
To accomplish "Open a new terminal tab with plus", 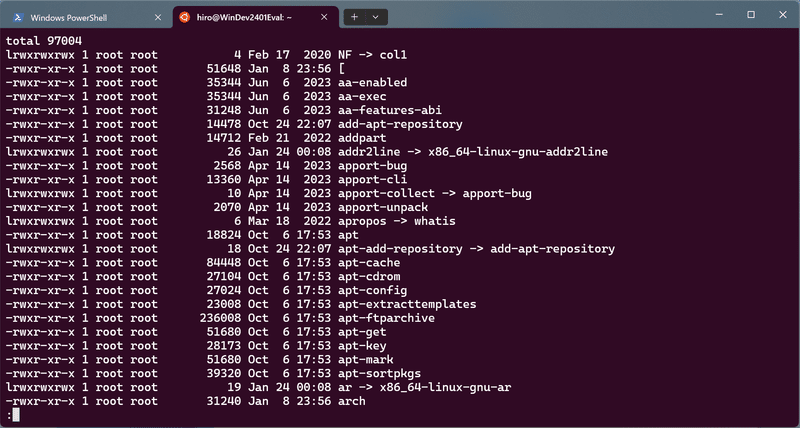I will tap(355, 17).
